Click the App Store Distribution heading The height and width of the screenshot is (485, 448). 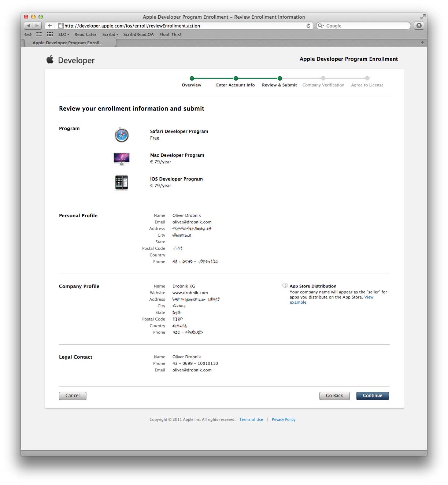(x=313, y=286)
